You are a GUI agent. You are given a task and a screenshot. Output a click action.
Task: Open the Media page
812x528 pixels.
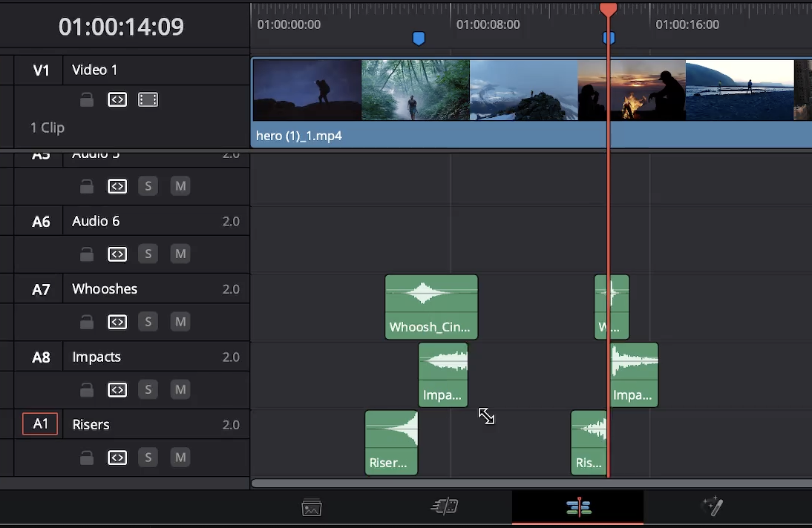312,507
